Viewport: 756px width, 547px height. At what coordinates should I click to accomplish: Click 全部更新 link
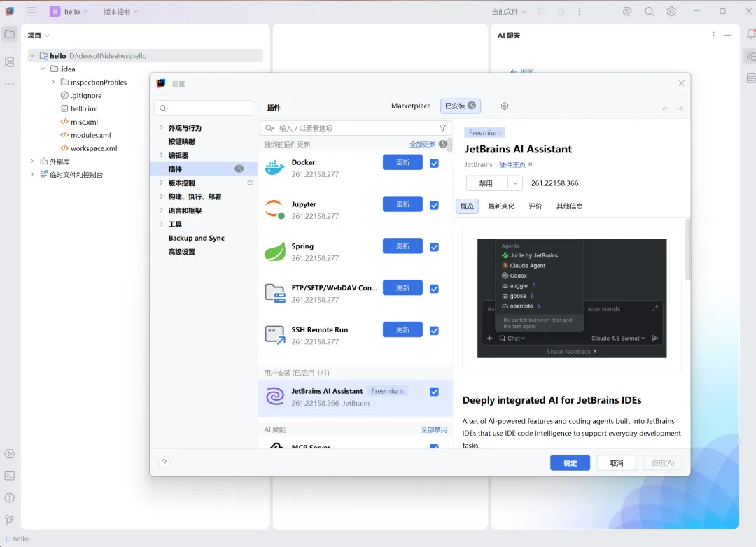point(422,144)
